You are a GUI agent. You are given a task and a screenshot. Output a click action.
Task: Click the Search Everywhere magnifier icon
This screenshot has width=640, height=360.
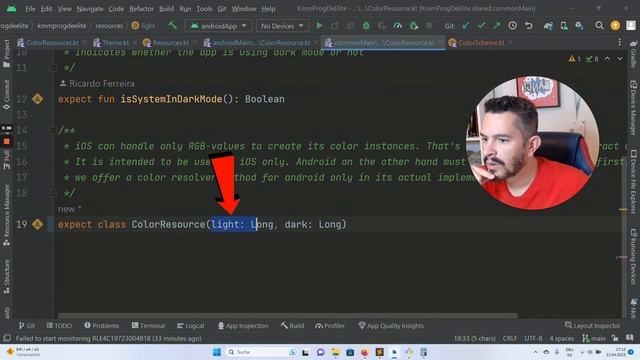tap(599, 26)
